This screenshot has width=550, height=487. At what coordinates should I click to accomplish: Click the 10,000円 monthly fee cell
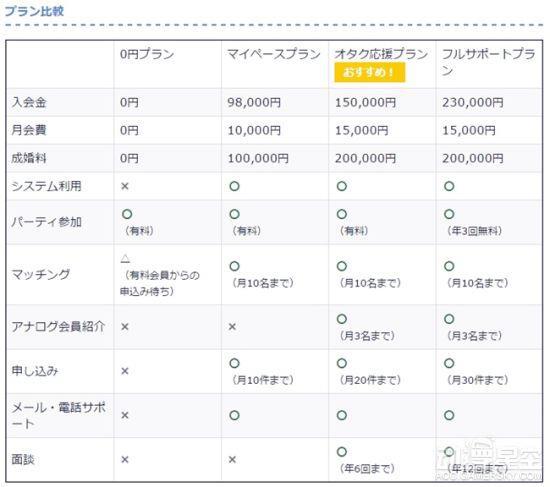(x=254, y=130)
